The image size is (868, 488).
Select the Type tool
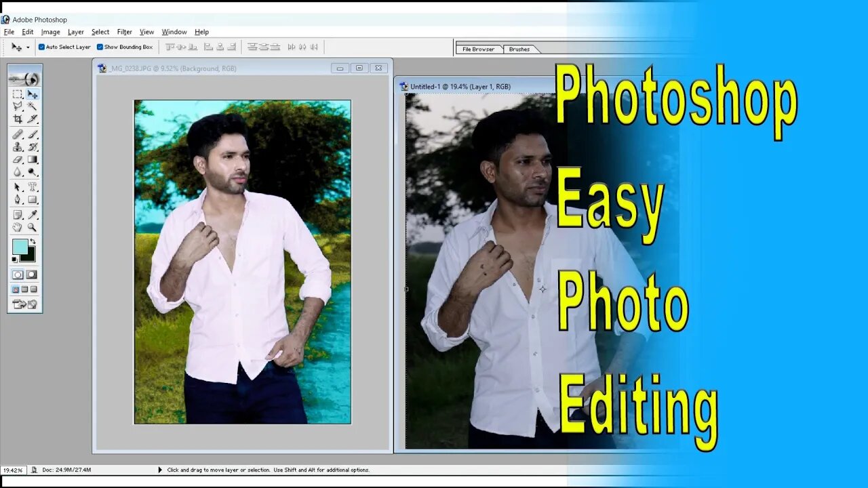pyautogui.click(x=32, y=187)
